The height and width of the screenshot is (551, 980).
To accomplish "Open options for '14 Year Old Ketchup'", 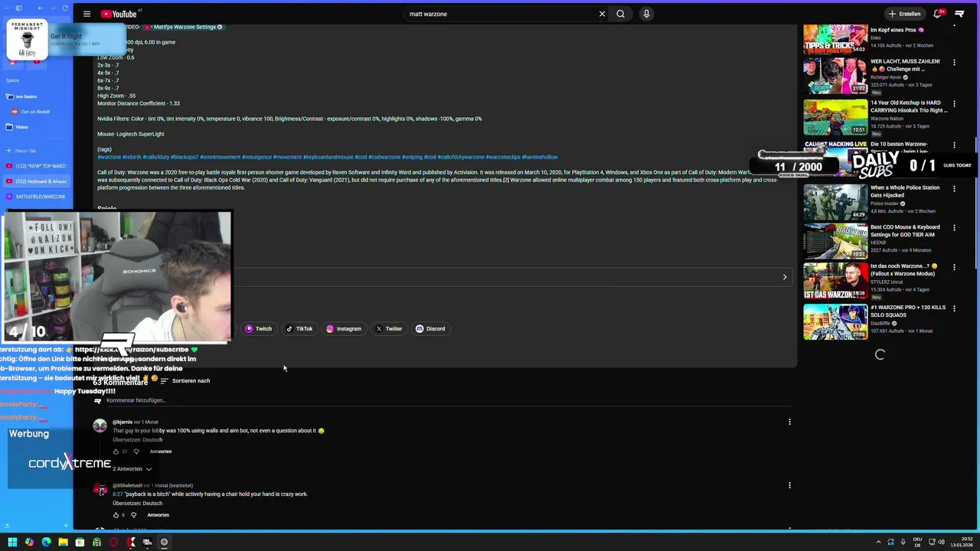I will [x=954, y=103].
